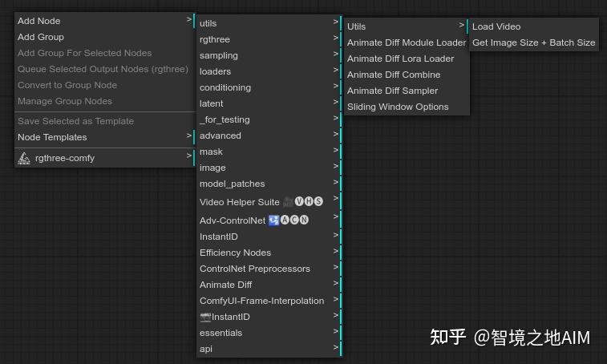This screenshot has width=607, height=364.
Task: Open the rgthree-comfy submenu entry
Action: 104,158
